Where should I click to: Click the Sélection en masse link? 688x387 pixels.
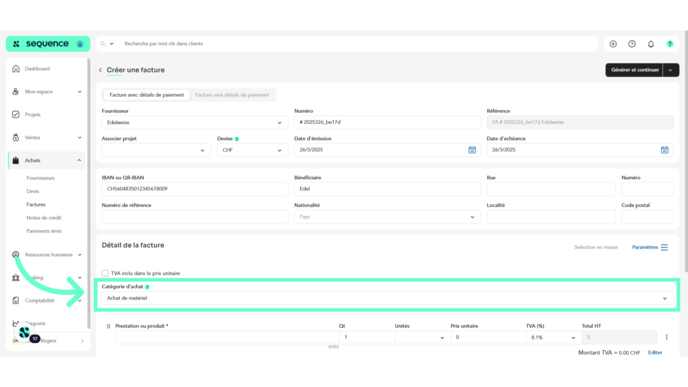pos(596,247)
